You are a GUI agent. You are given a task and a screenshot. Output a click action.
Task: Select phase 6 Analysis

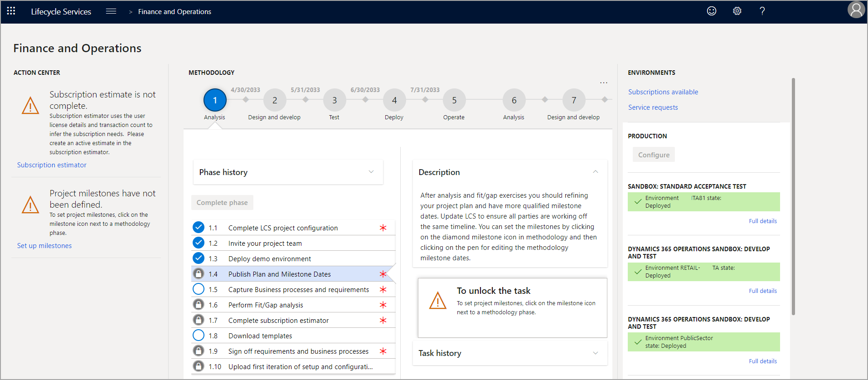point(514,100)
